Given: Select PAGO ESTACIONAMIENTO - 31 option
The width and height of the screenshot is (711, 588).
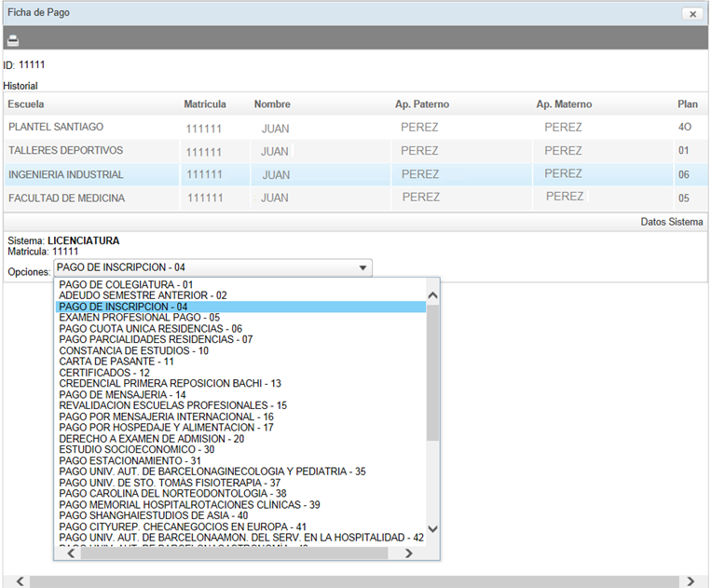Looking at the screenshot, I should pos(130,460).
